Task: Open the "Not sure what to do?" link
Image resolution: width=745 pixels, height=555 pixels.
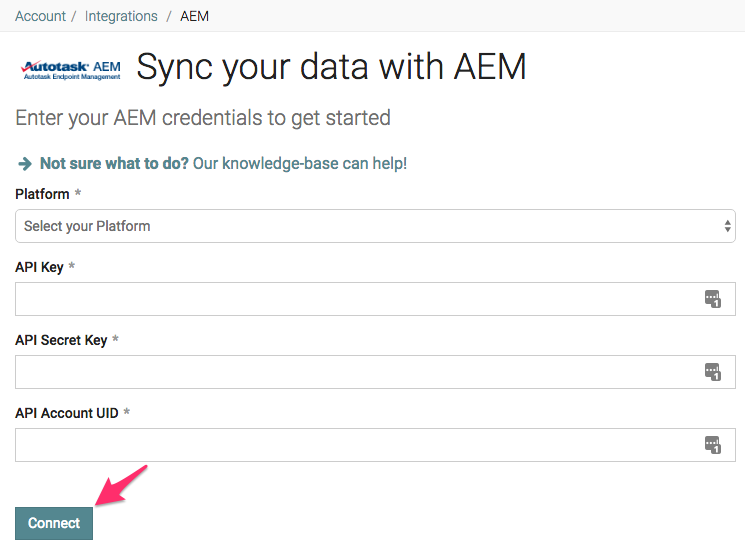Action: tap(114, 163)
